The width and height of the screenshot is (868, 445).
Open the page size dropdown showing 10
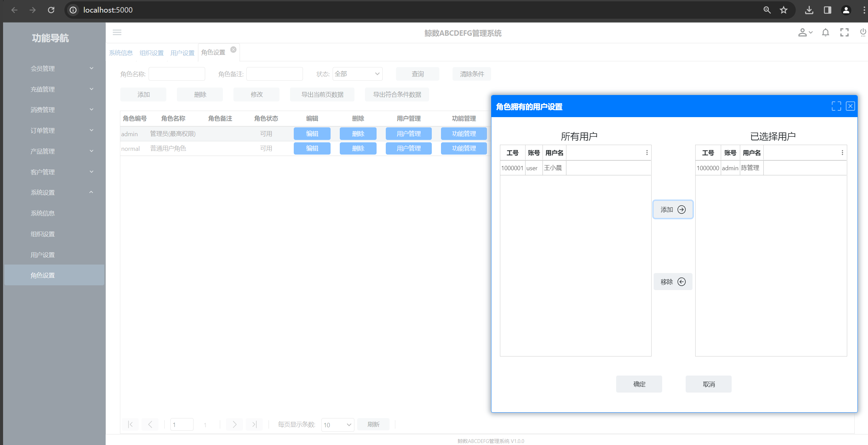[x=337, y=425]
